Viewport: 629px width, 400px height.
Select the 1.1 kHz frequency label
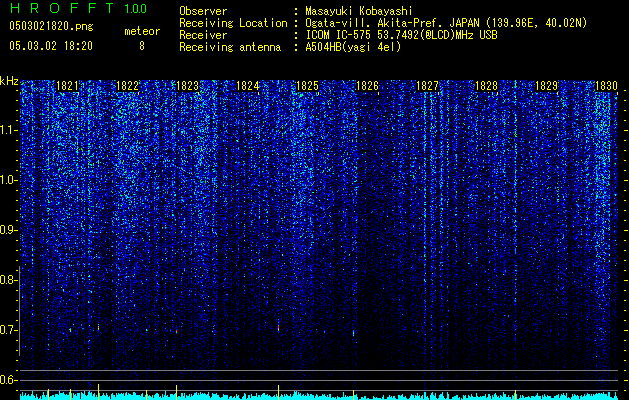click(7, 130)
